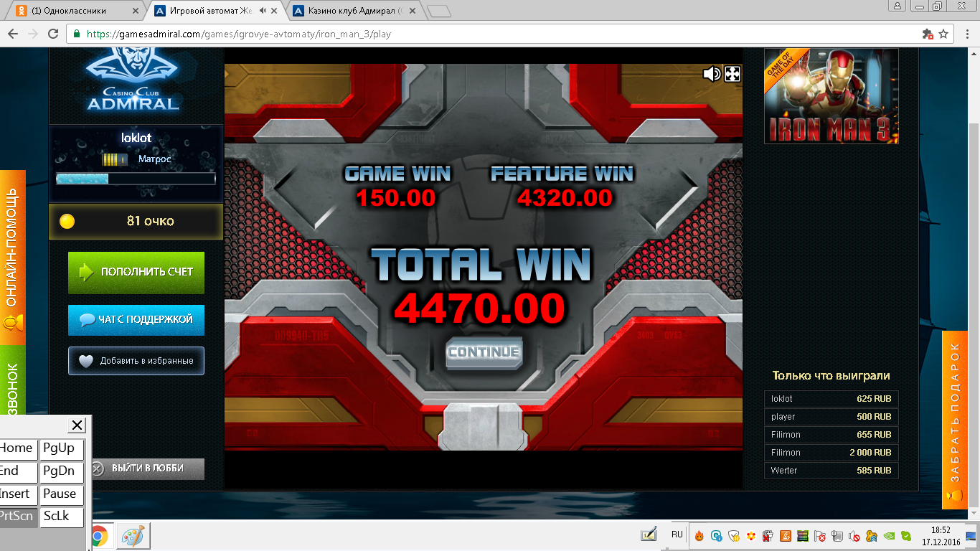The width and height of the screenshot is (980, 551).
Task: Click Добавить в избранные favorites button
Action: click(x=136, y=361)
